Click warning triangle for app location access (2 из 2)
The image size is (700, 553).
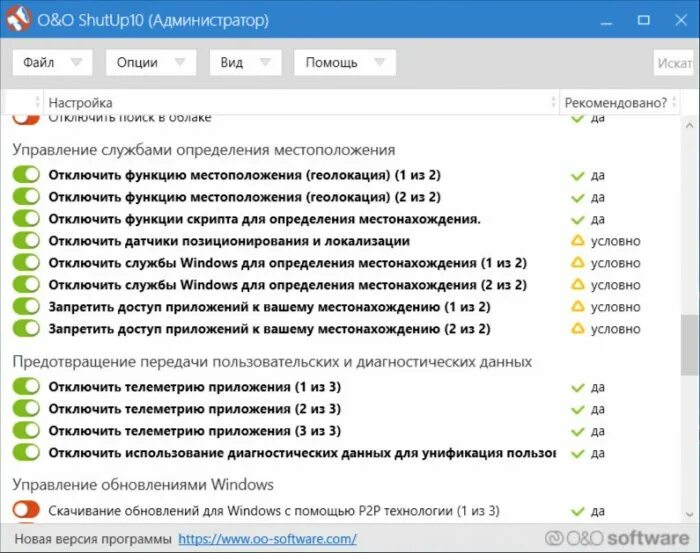(x=578, y=329)
